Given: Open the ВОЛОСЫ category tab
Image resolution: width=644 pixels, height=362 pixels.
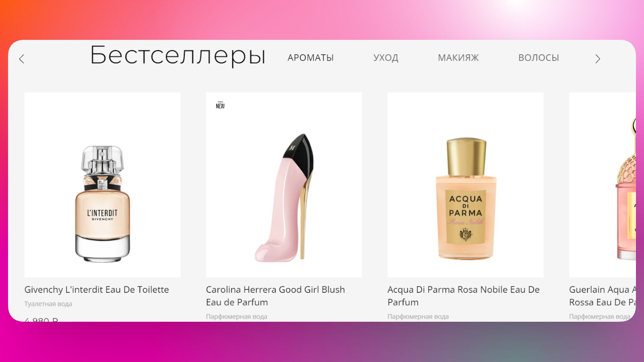Looking at the screenshot, I should (x=539, y=58).
